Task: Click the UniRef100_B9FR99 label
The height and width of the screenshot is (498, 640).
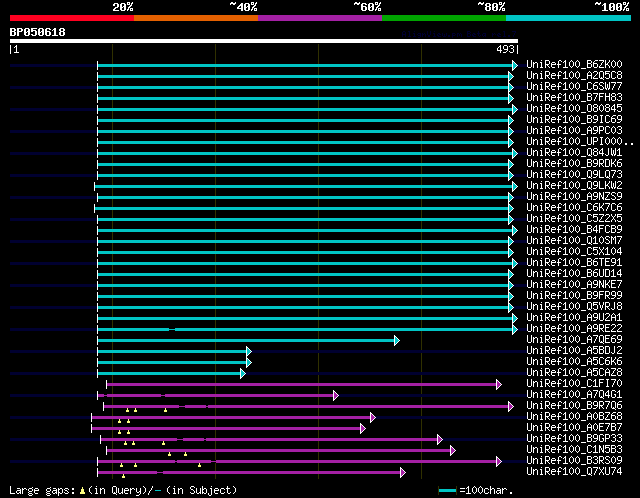Action: (x=574, y=296)
